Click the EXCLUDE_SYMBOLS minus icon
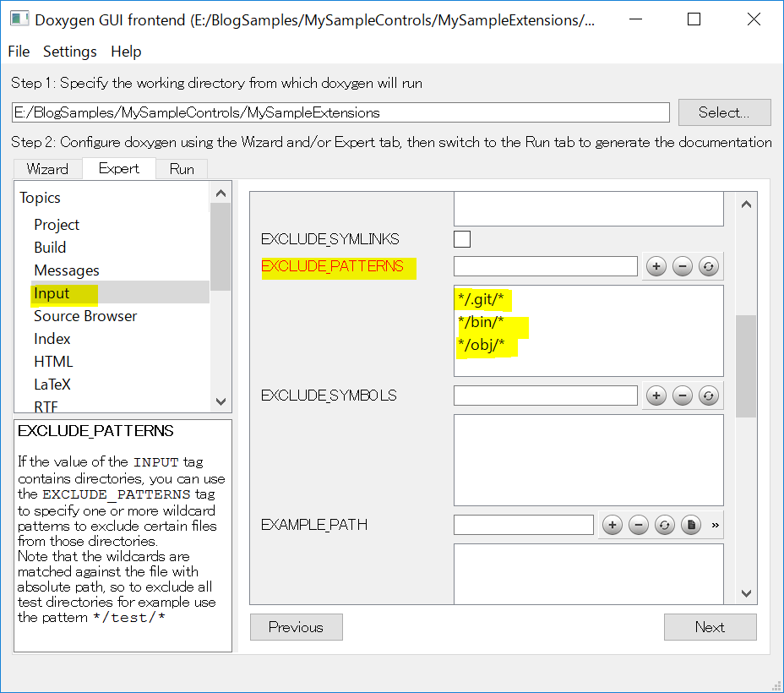The width and height of the screenshot is (784, 693). coord(682,396)
